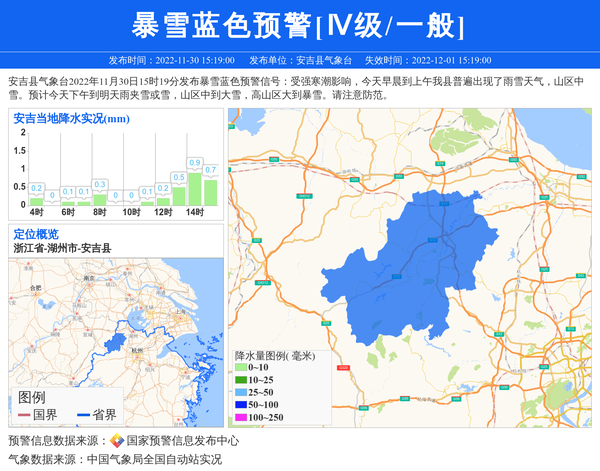Click the 0.9 value label on chart

click(x=195, y=163)
